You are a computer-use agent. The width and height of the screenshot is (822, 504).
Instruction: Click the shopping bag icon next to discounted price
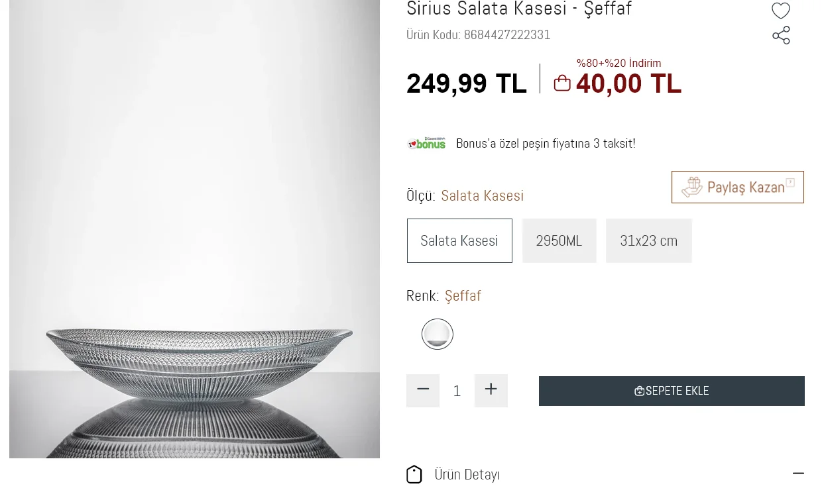561,82
